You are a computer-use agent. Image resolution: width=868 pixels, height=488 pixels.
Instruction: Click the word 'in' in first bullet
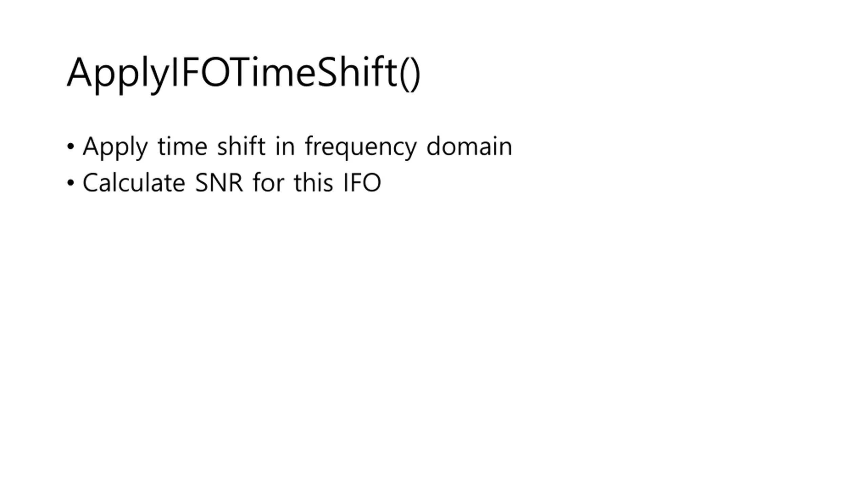point(285,146)
